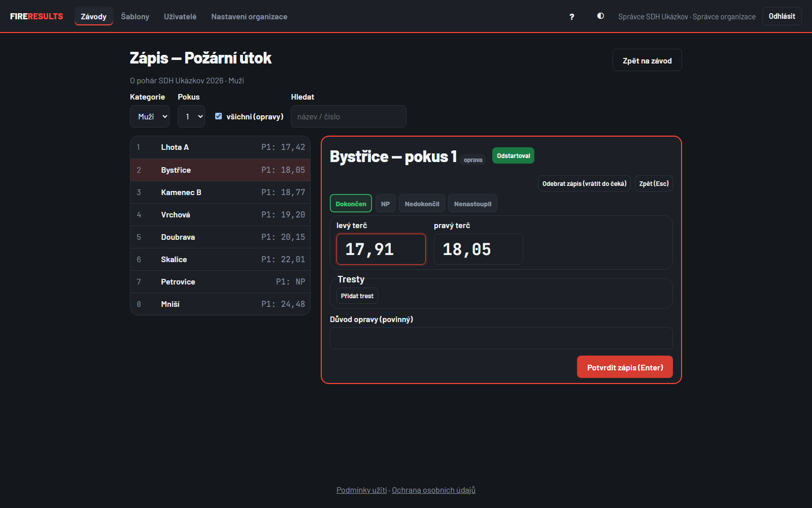Click the Odhlásit button
This screenshot has height=508, width=812.
click(x=782, y=16)
